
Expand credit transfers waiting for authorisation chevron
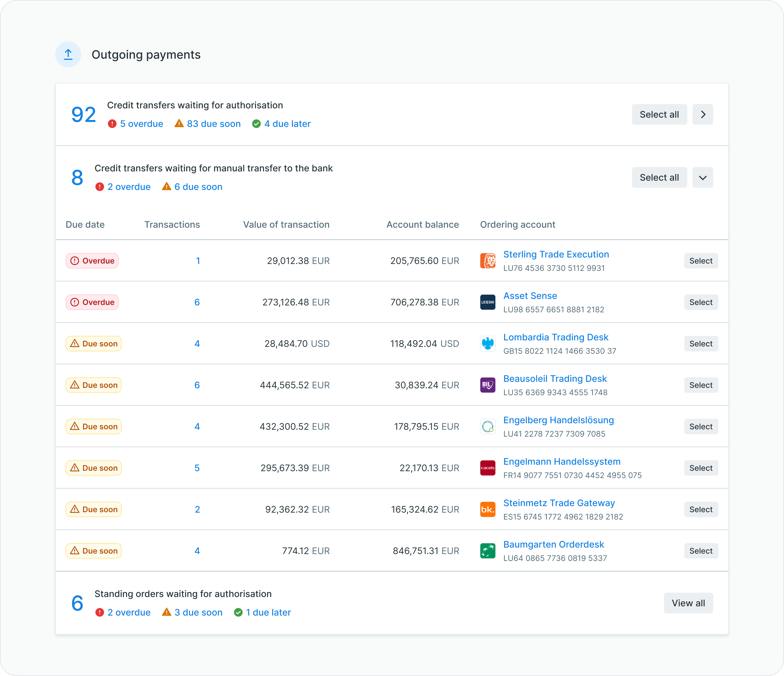coord(702,114)
